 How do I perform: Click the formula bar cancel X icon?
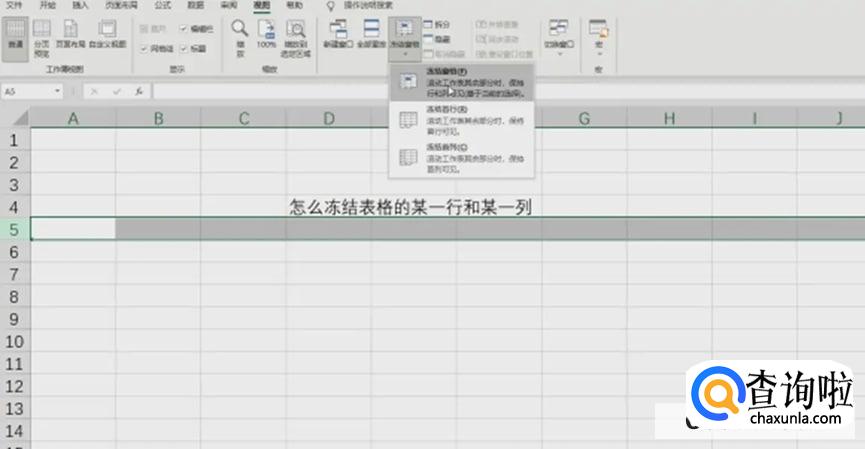[x=94, y=92]
